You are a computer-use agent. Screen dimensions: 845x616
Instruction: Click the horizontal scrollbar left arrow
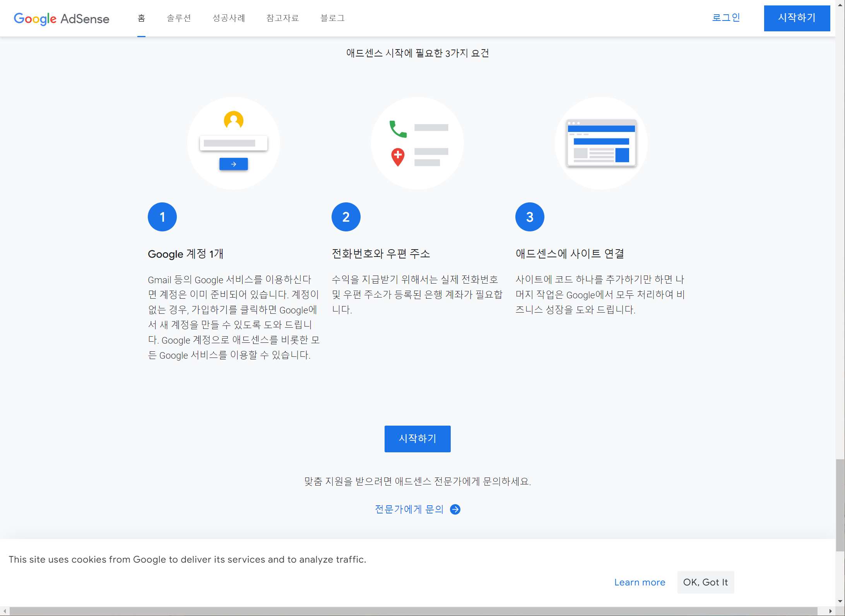pyautogui.click(x=4, y=611)
